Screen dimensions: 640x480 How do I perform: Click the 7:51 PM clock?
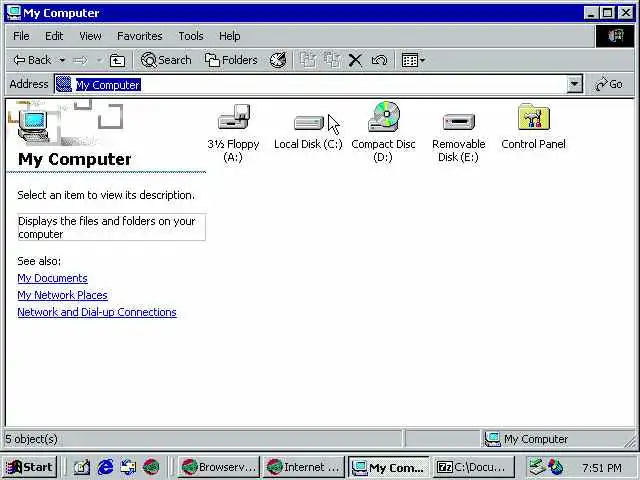pyautogui.click(x=602, y=467)
